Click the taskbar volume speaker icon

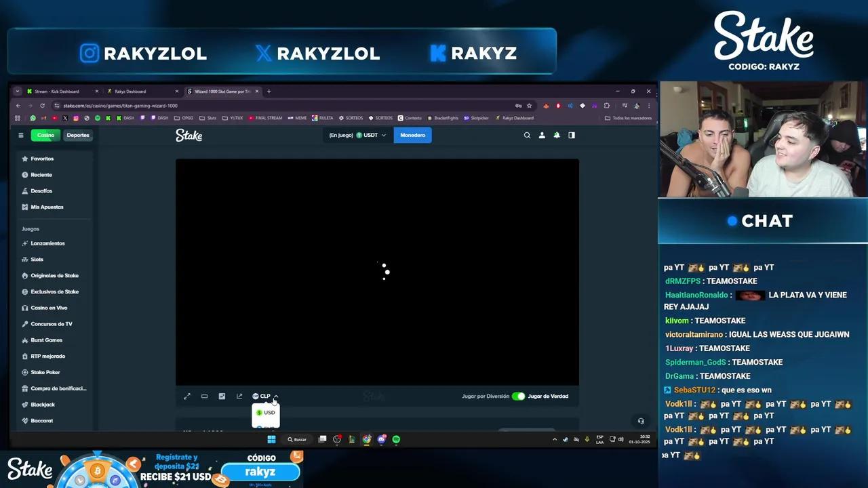point(620,439)
